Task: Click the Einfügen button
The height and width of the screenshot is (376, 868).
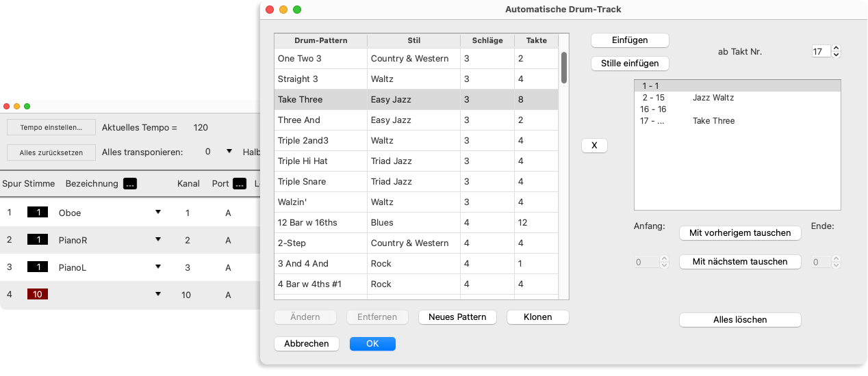Action: coord(630,40)
